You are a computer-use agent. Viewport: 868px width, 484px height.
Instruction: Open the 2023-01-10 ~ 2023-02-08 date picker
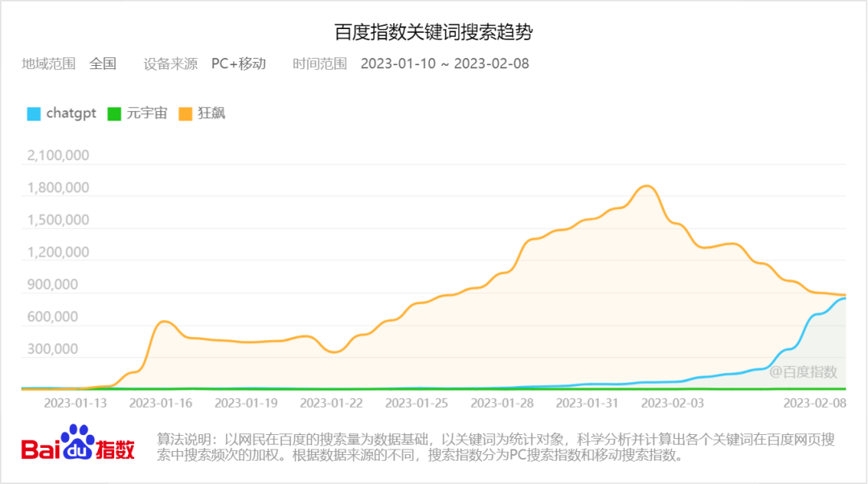(x=446, y=64)
